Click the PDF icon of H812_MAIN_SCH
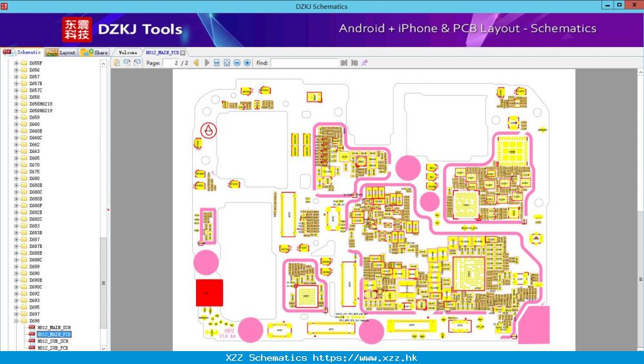Viewport: 644px width, 364px height. [32, 327]
